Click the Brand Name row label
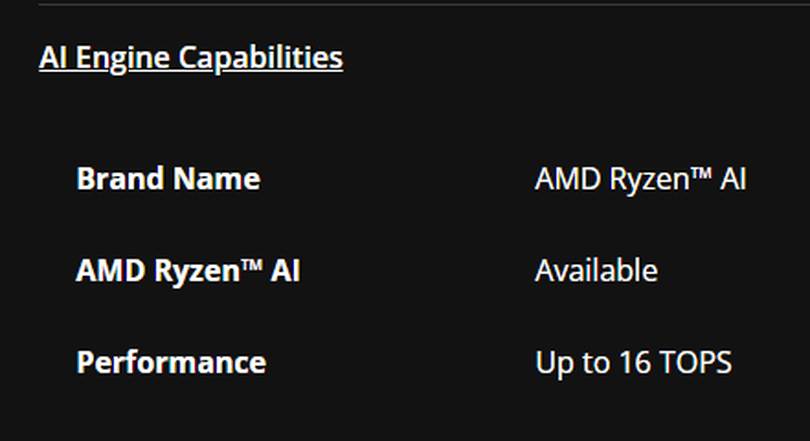 coord(168,179)
